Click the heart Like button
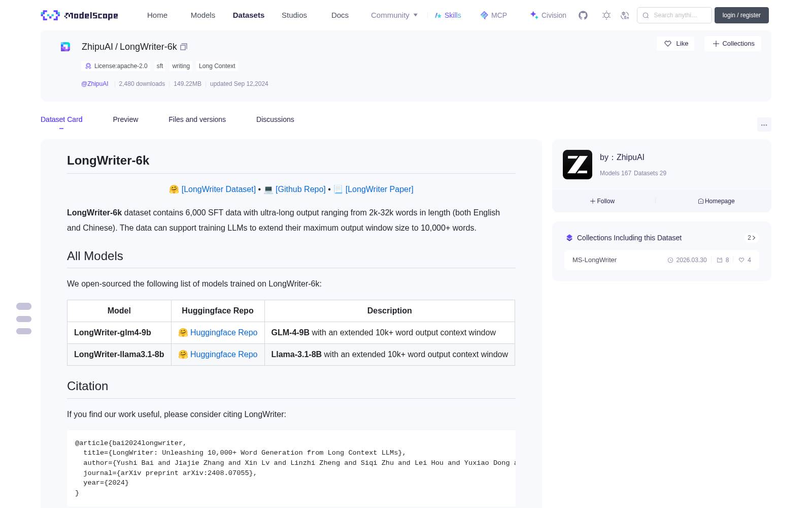 pos(676,44)
